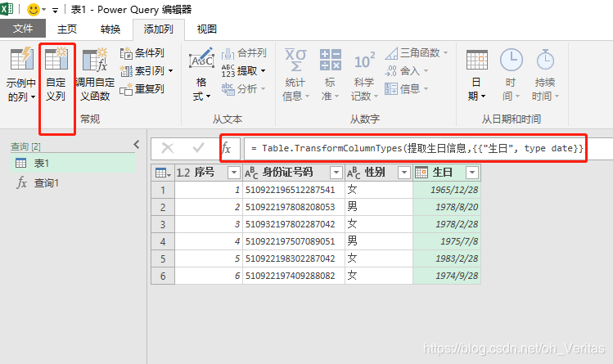
Task: Click birthday cell 1965/12/28
Action: pyautogui.click(x=447, y=191)
